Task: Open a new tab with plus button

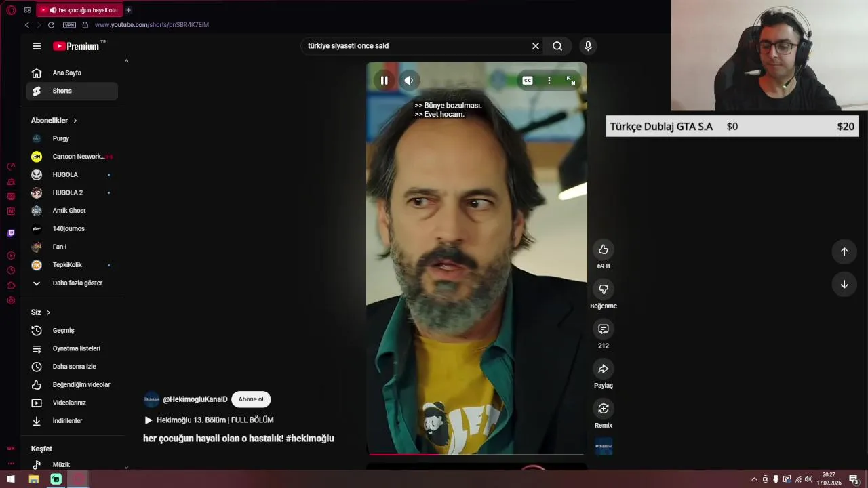Action: click(128, 10)
